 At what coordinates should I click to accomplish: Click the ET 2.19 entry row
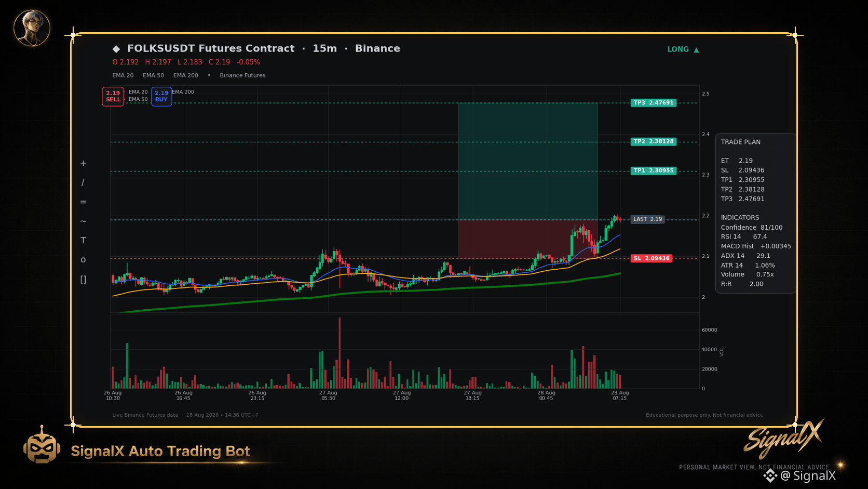[x=737, y=161]
